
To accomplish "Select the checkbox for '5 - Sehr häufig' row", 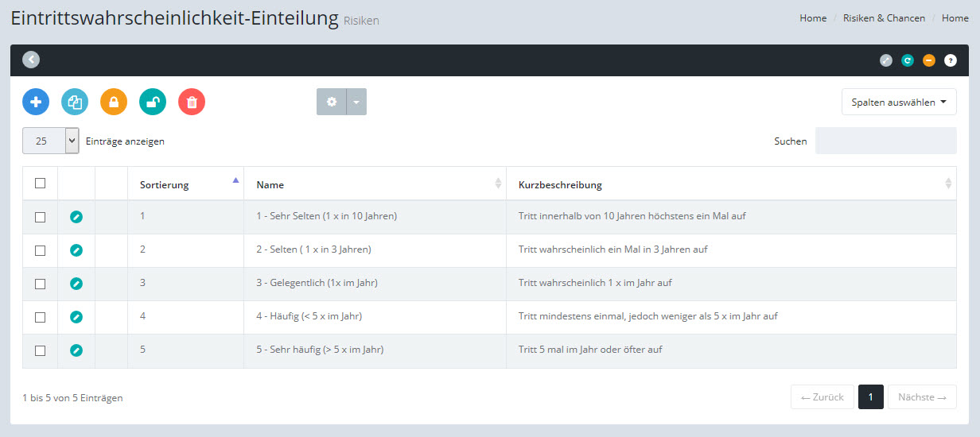I will coord(41,350).
